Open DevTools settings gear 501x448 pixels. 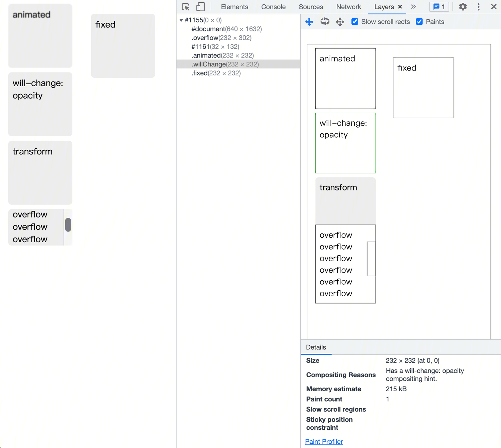click(463, 7)
